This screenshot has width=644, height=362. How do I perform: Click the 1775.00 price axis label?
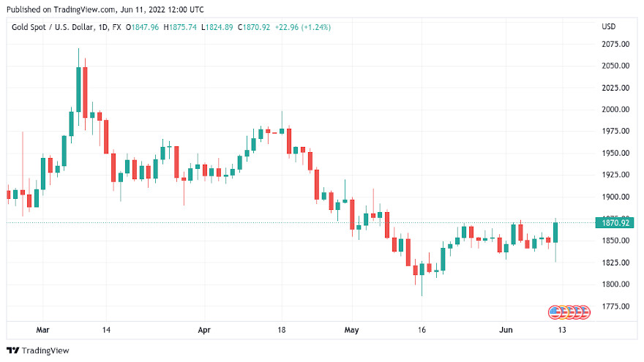click(615, 306)
